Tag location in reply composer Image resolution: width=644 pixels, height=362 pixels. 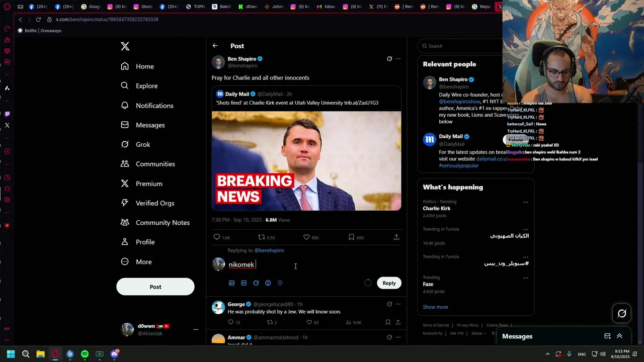click(280, 283)
